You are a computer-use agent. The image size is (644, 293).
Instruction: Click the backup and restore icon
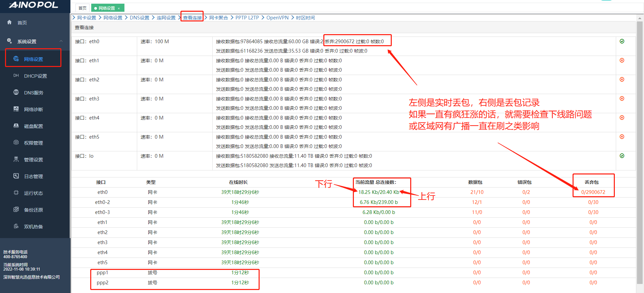tap(16, 210)
